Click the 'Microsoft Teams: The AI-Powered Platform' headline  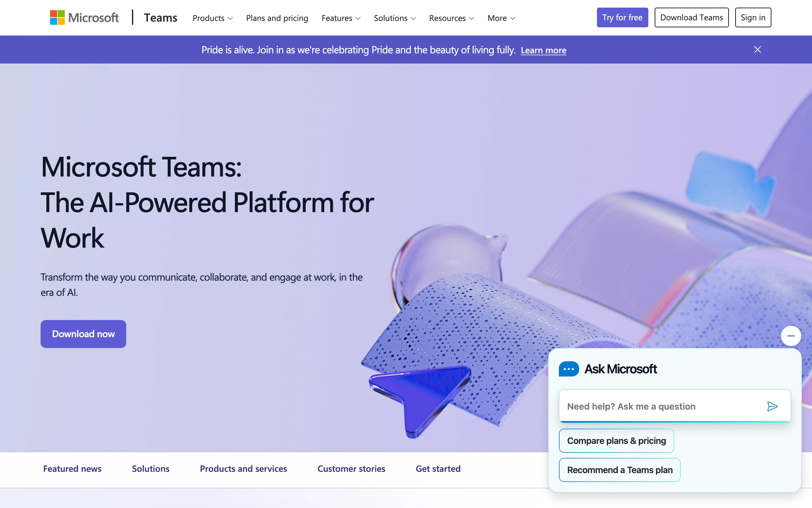(207, 202)
